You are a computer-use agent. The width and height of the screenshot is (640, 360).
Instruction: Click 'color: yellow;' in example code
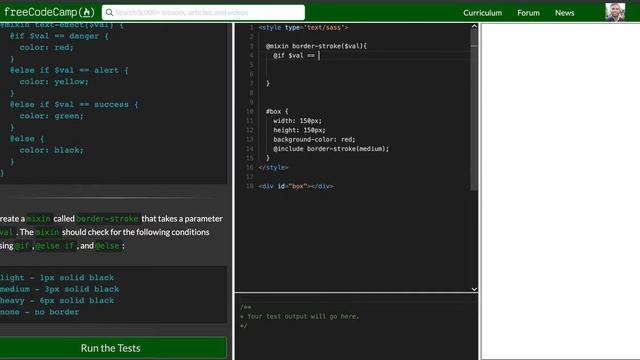pos(53,82)
